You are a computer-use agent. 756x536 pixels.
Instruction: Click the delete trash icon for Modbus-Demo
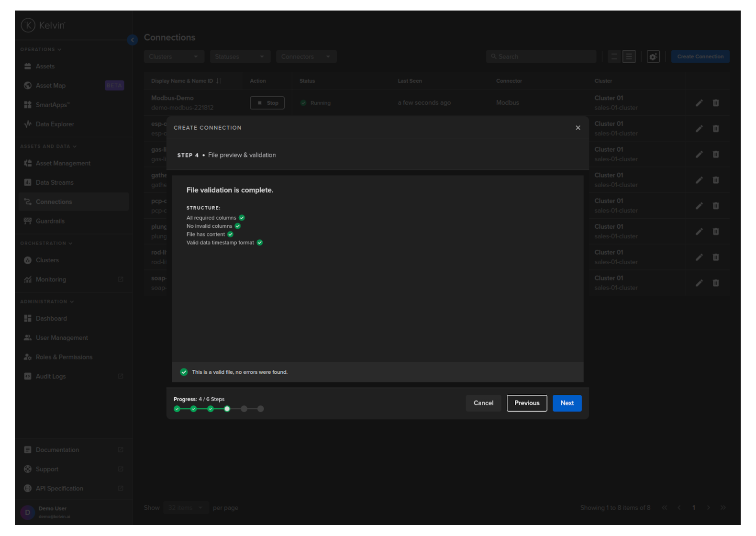[x=715, y=103]
